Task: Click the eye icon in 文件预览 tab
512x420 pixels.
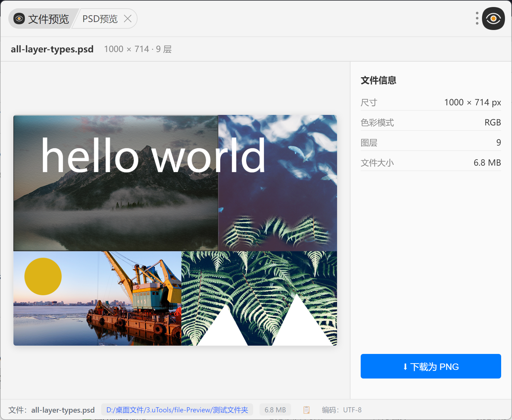Action: (x=19, y=19)
